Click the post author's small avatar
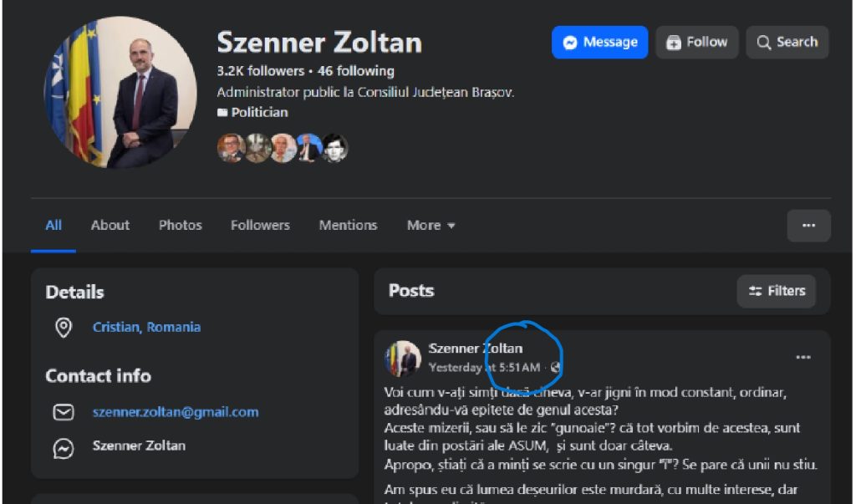This screenshot has width=856, height=504. click(403, 359)
